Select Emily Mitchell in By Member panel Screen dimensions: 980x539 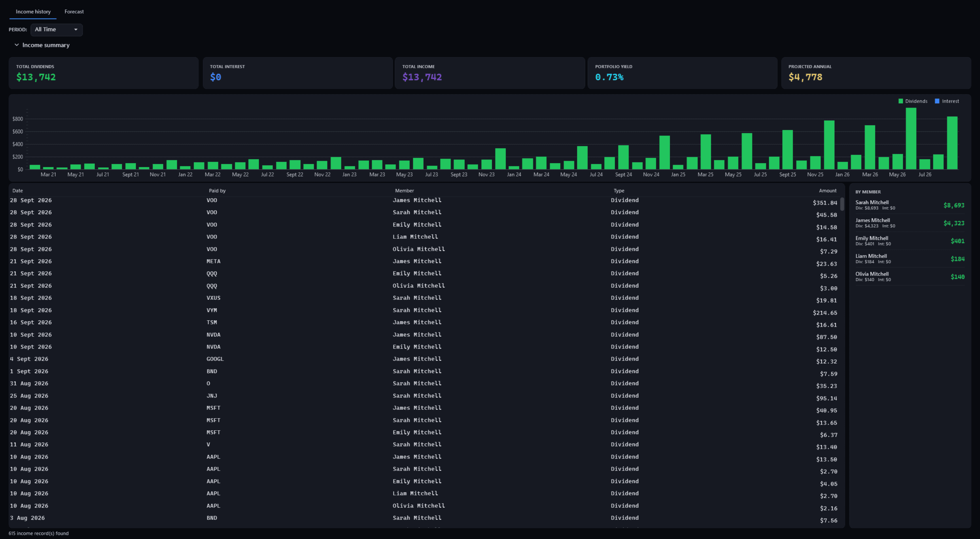point(910,241)
